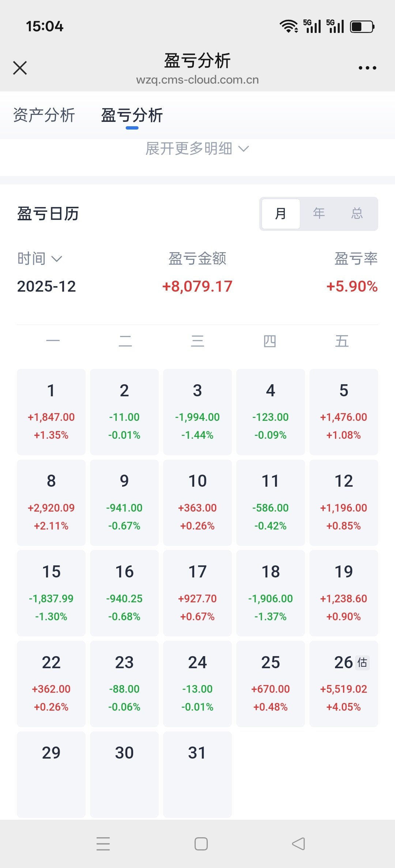The width and height of the screenshot is (395, 868).
Task: Tap the Android recent apps icon
Action: tap(103, 844)
